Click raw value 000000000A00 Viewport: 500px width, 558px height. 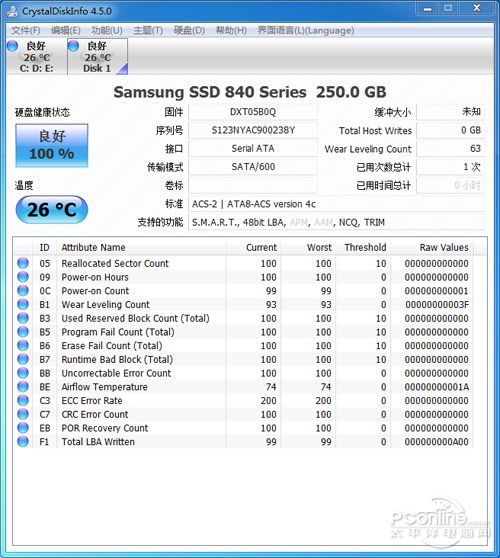click(x=436, y=442)
